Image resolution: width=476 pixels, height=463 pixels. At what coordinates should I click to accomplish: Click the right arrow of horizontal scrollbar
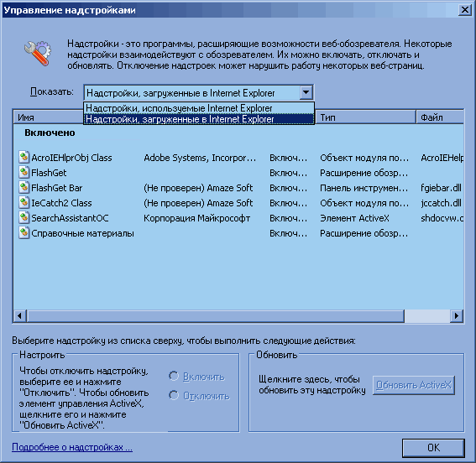pyautogui.click(x=457, y=316)
